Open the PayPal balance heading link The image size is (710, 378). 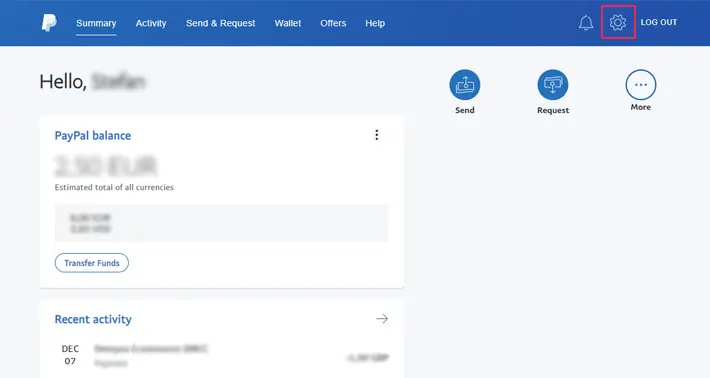click(93, 135)
